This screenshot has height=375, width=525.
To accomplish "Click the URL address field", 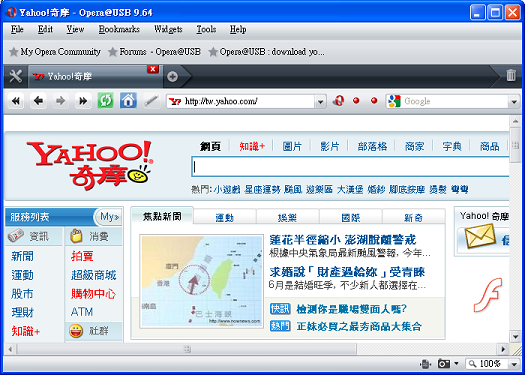I will click(x=246, y=101).
